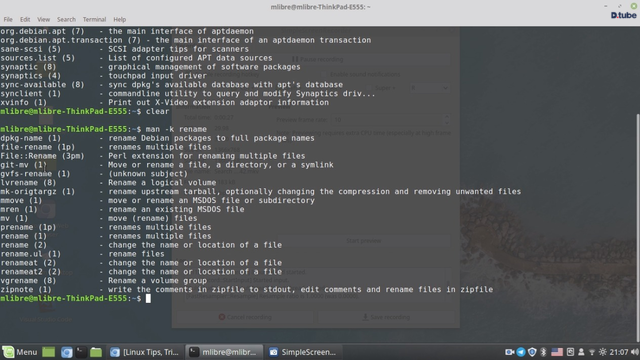Minimize the terminal window
Image resolution: width=640 pixels, height=360 pixels.
pyautogui.click(x=606, y=6)
